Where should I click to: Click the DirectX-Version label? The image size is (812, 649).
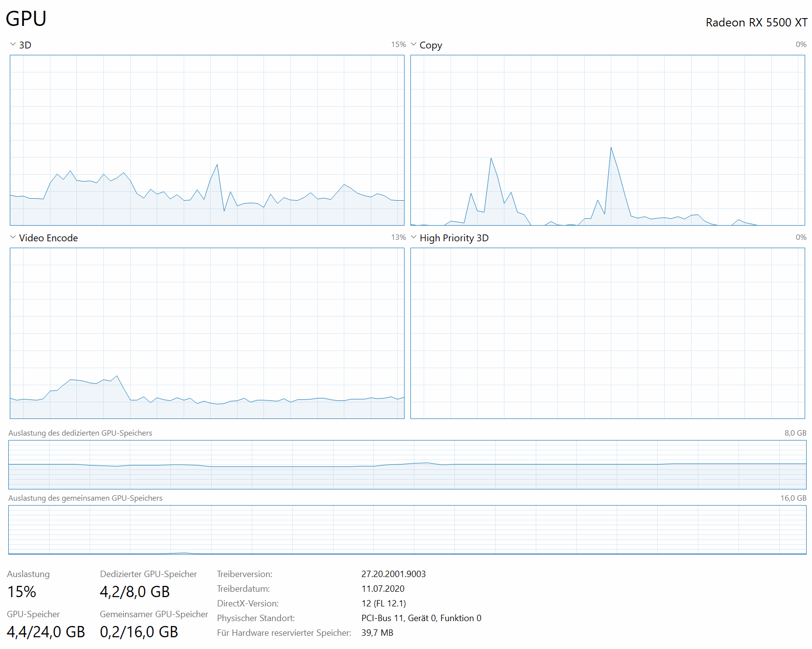248,603
